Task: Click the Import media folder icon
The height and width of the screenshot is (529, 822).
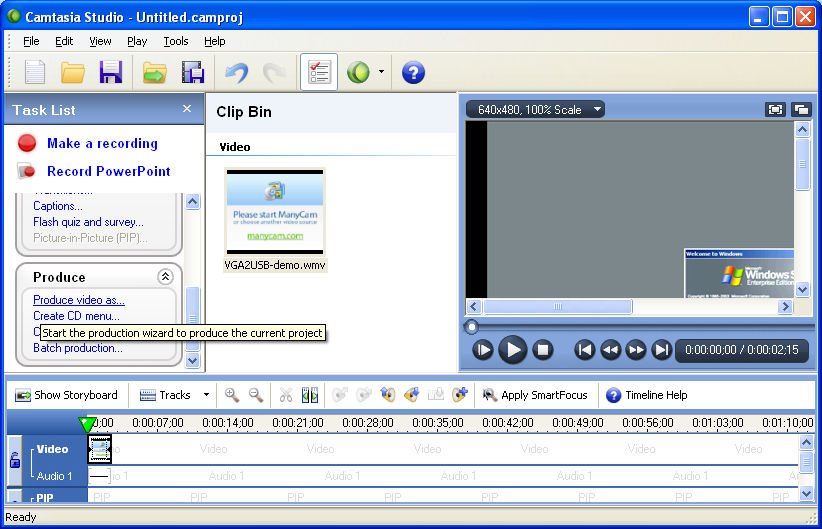Action: pyautogui.click(x=154, y=73)
